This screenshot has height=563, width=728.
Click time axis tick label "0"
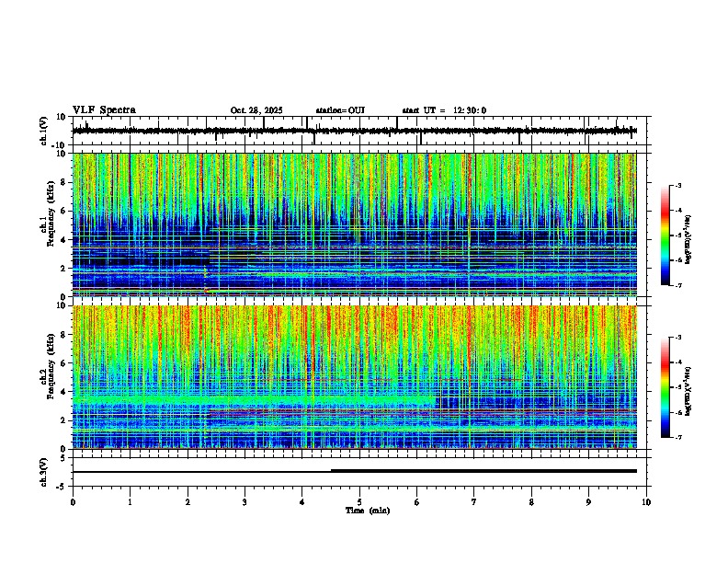click(73, 502)
